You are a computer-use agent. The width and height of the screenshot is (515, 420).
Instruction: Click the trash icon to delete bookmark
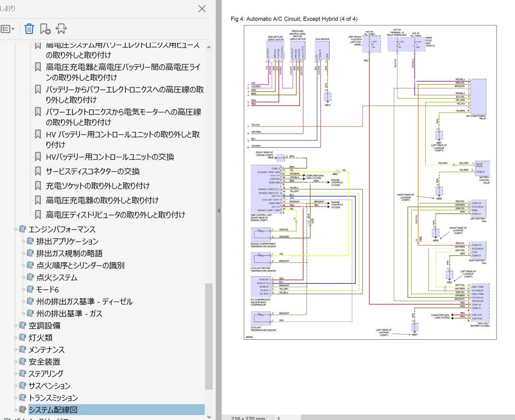coord(29,29)
